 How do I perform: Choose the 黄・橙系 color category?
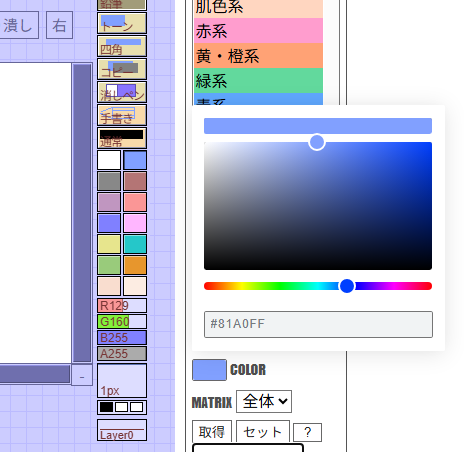pyautogui.click(x=258, y=56)
